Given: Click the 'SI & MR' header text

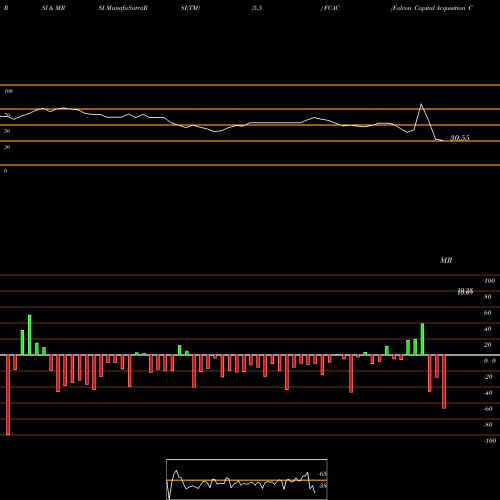Looking at the screenshot, I should click(x=53, y=8).
